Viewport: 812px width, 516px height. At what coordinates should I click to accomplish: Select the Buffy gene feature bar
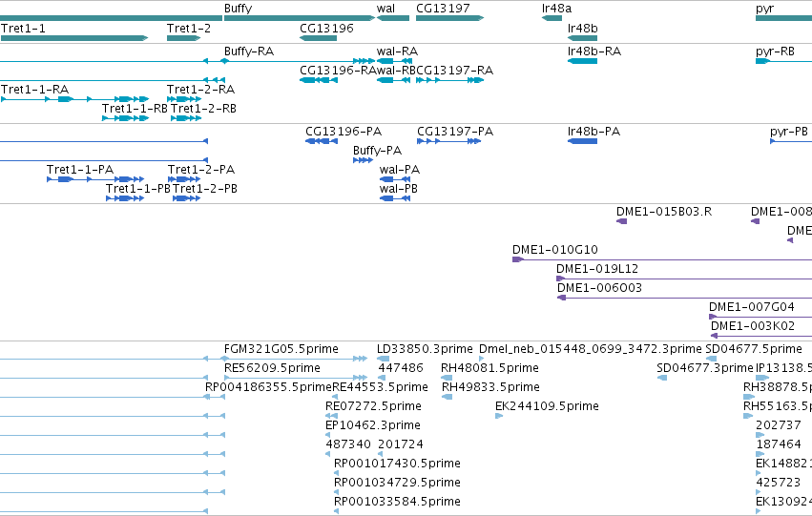300,18
